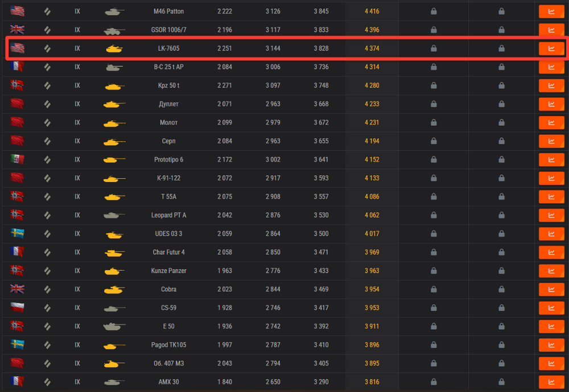Click the UK flag in the GSOR 1006/7 row
This screenshot has width=569, height=392.
coord(17,30)
